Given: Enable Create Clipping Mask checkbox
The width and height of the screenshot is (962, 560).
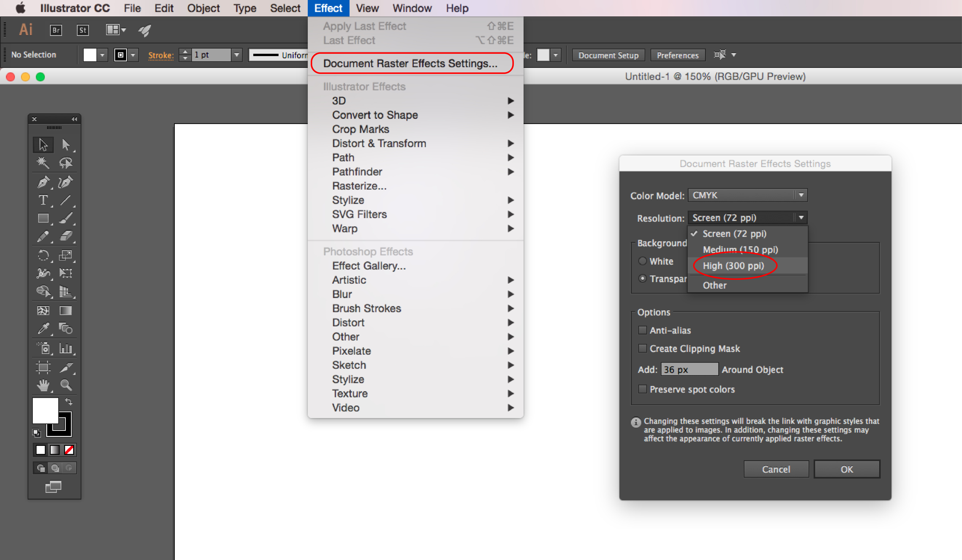Looking at the screenshot, I should point(642,348).
